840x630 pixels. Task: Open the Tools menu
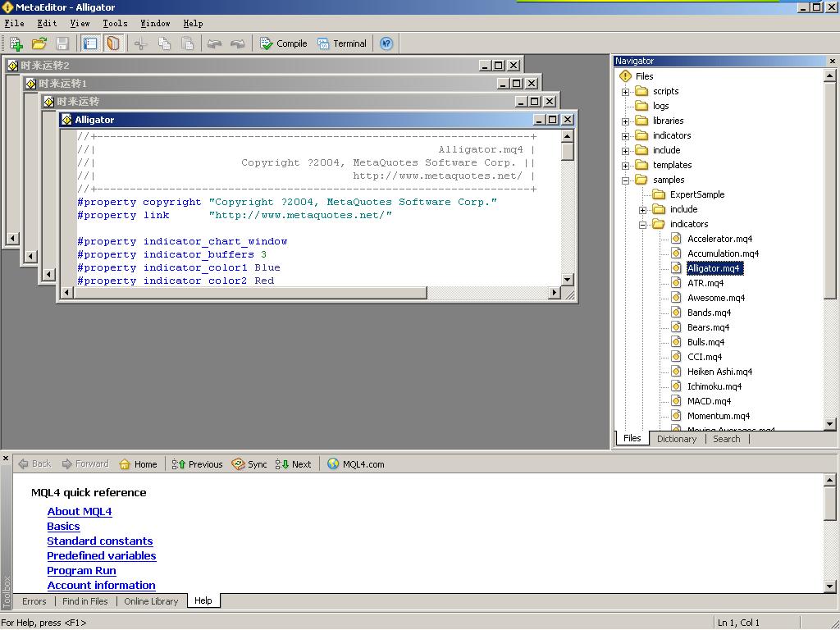pos(115,24)
